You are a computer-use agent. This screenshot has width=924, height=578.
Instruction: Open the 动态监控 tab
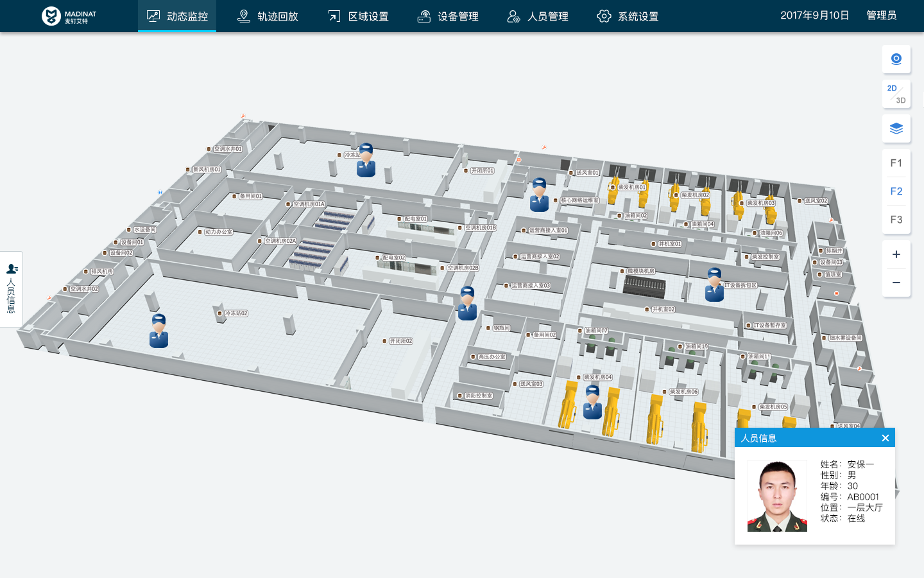[x=177, y=16]
